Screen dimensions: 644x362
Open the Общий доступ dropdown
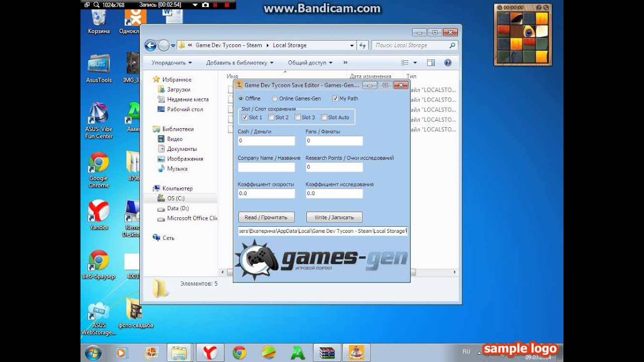point(310,63)
